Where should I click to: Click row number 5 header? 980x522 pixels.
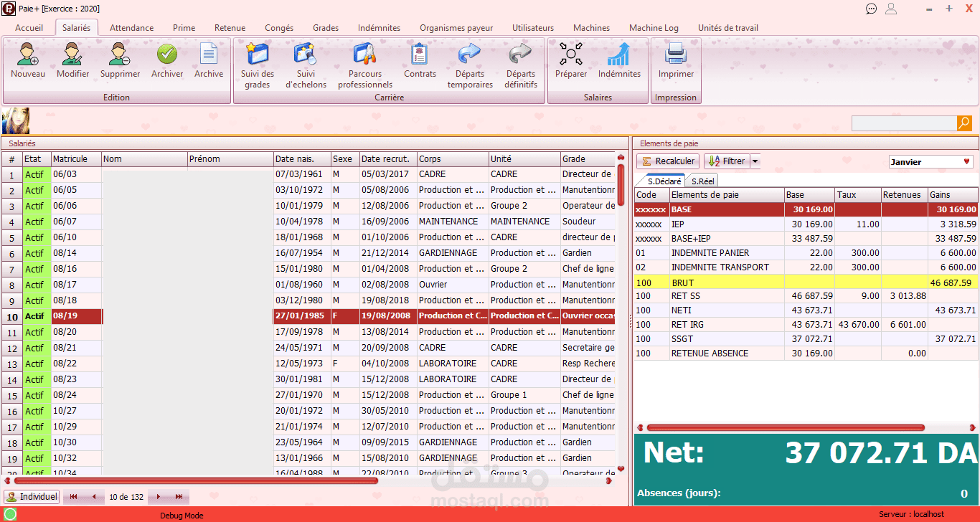[12, 237]
